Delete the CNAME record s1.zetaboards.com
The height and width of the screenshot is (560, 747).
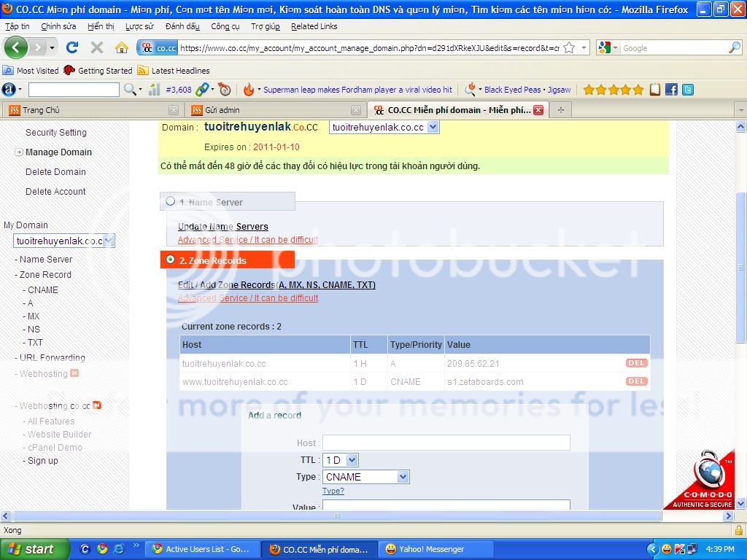636,381
